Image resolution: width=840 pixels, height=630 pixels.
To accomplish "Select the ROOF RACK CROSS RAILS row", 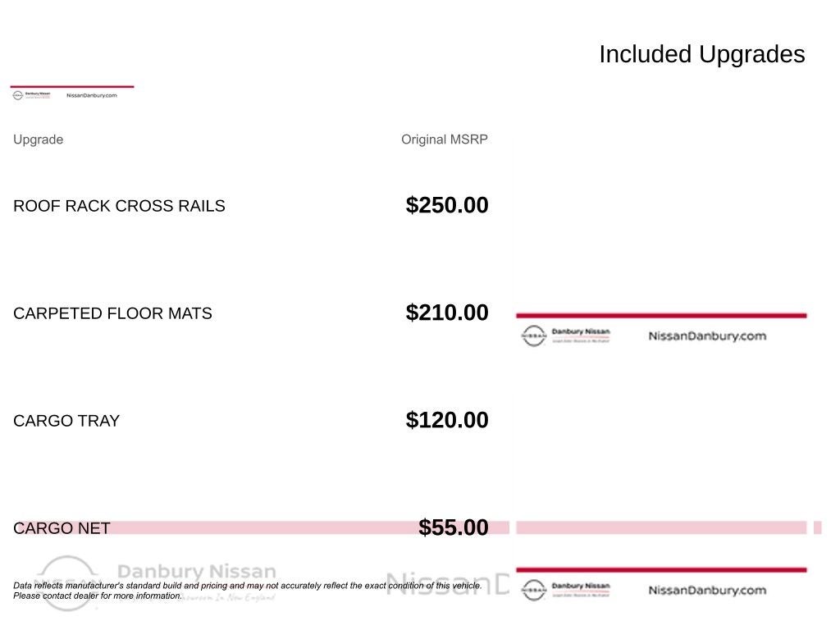I will (x=119, y=206).
